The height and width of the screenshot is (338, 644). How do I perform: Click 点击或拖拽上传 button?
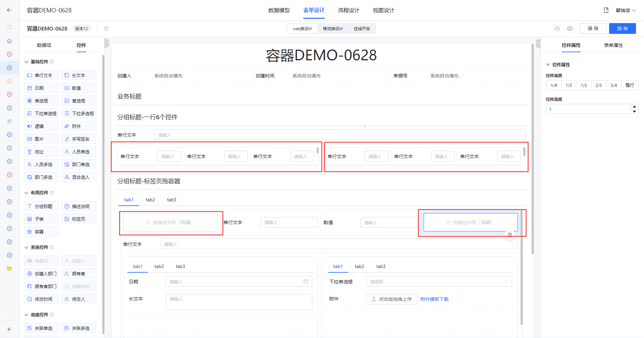[x=392, y=299]
